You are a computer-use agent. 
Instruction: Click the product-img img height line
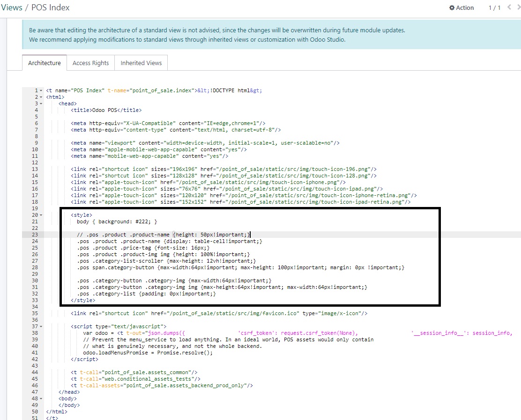164,254
